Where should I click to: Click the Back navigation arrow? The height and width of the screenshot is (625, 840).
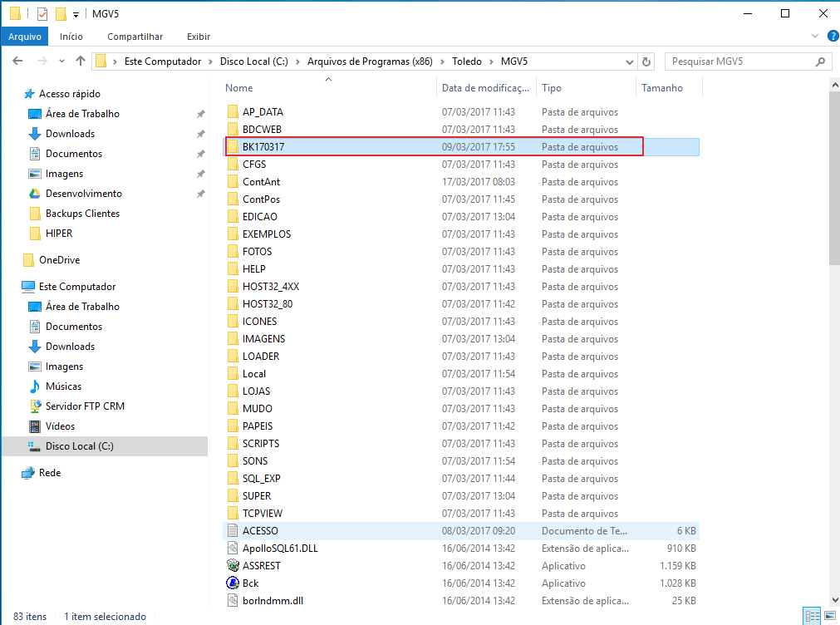pyautogui.click(x=17, y=62)
